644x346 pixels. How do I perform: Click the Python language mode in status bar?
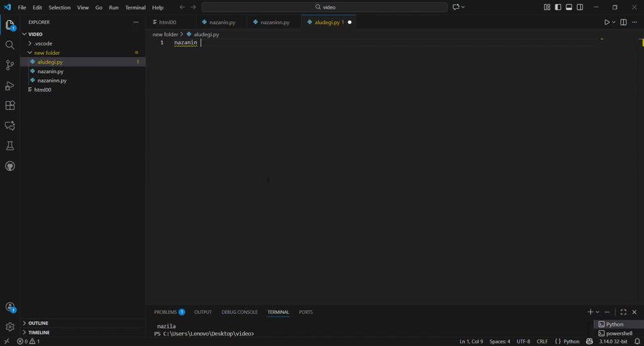click(x=571, y=341)
